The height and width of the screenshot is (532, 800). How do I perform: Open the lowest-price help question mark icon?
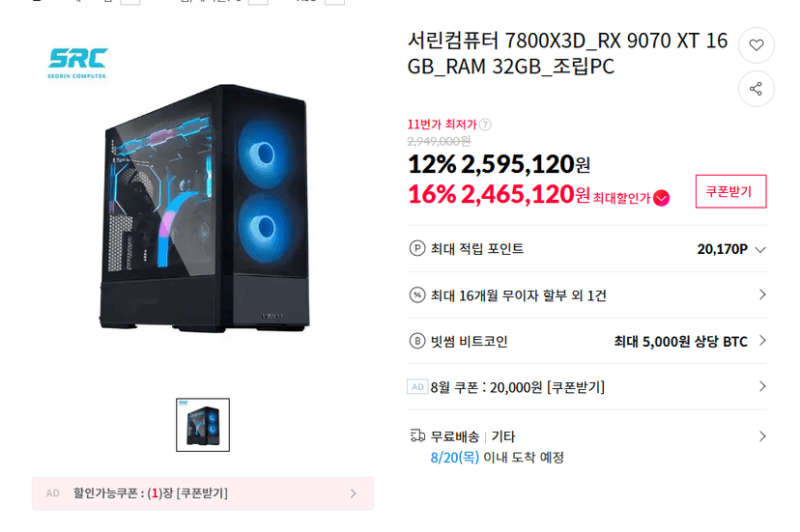pos(485,124)
